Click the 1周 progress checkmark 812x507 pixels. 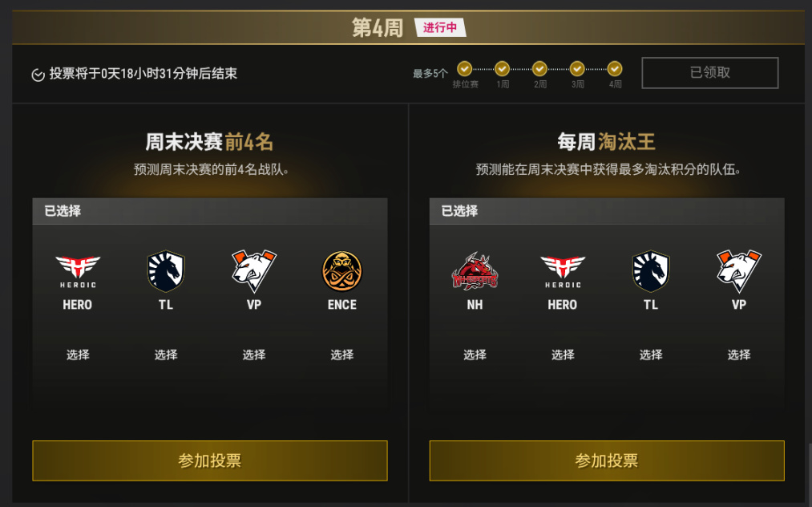click(502, 68)
